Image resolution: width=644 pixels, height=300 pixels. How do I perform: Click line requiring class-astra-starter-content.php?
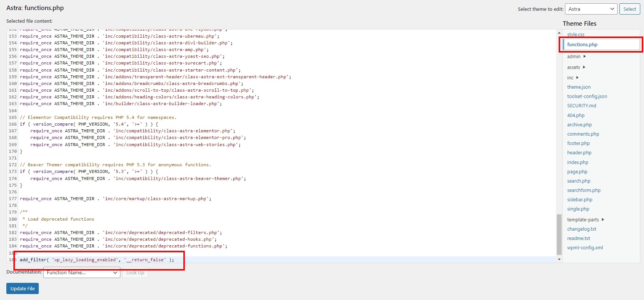point(130,70)
